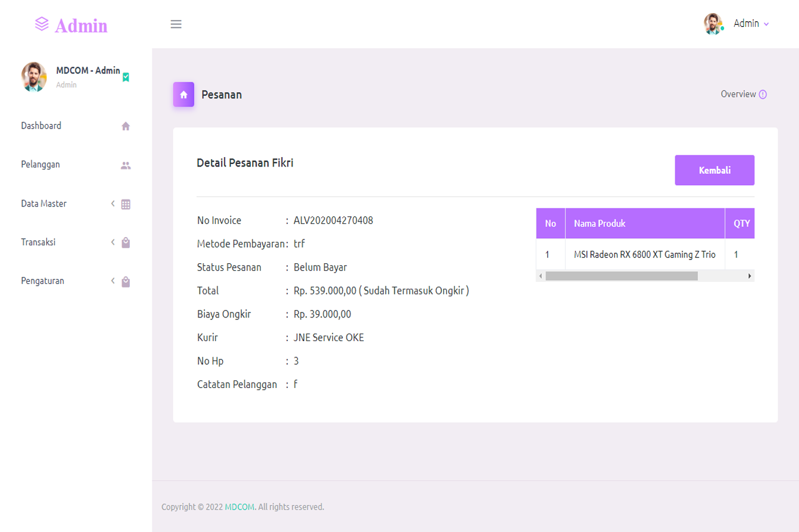Image resolution: width=799 pixels, height=532 pixels.
Task: Click the Pelanggan people icon
Action: pyautogui.click(x=125, y=165)
